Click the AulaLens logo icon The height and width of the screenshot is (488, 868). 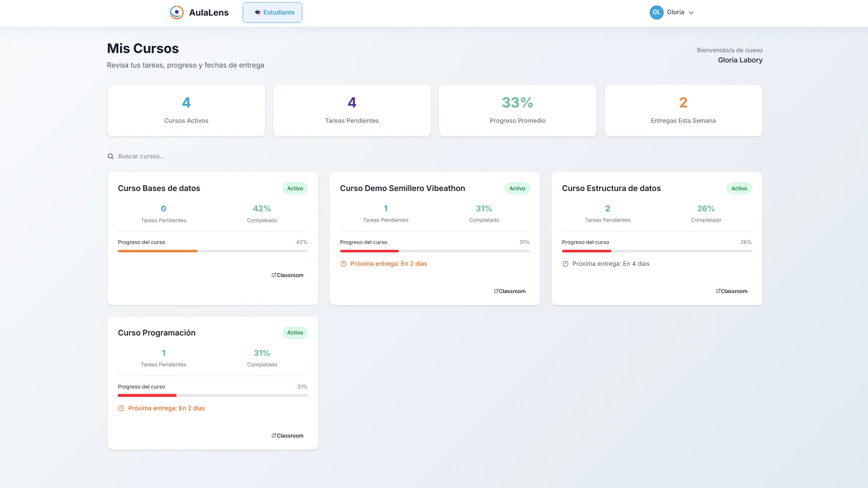[x=177, y=12]
